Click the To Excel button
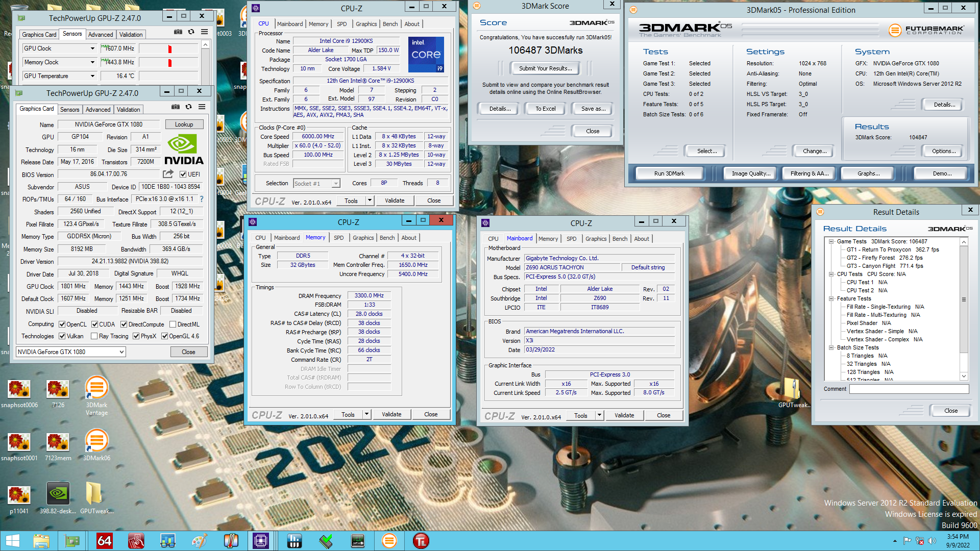This screenshot has width=980, height=551. 545,109
